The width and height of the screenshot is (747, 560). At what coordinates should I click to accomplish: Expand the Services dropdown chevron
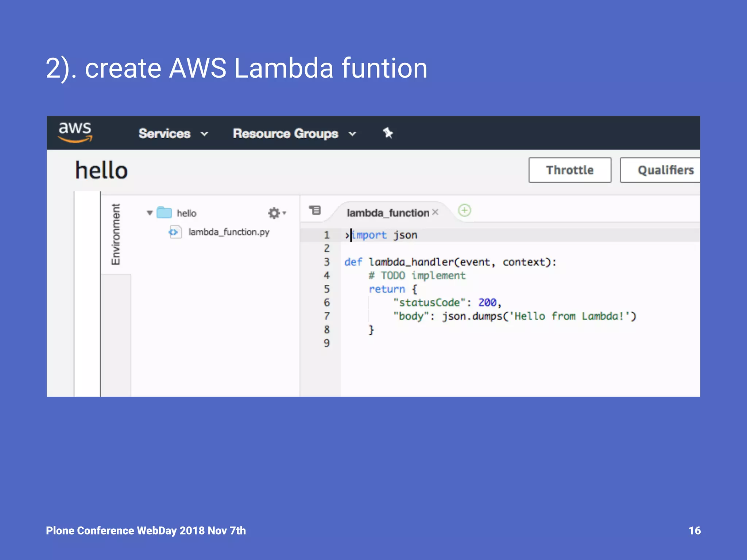pyautogui.click(x=205, y=134)
